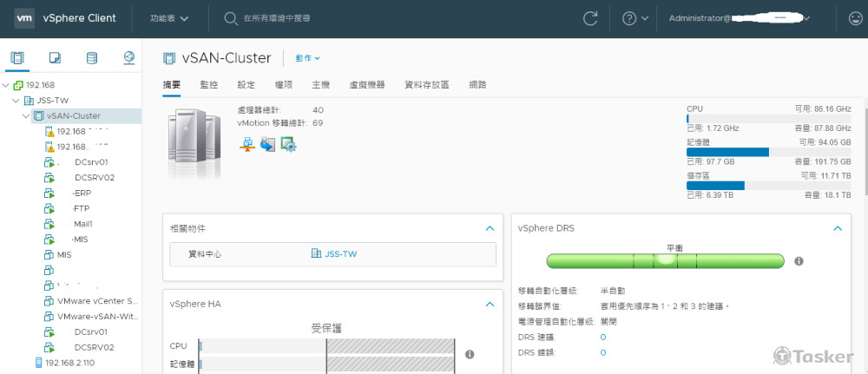Select VMware-vSAN-Wit... in tree
Viewport: 868px width, 374px height.
coord(97,317)
